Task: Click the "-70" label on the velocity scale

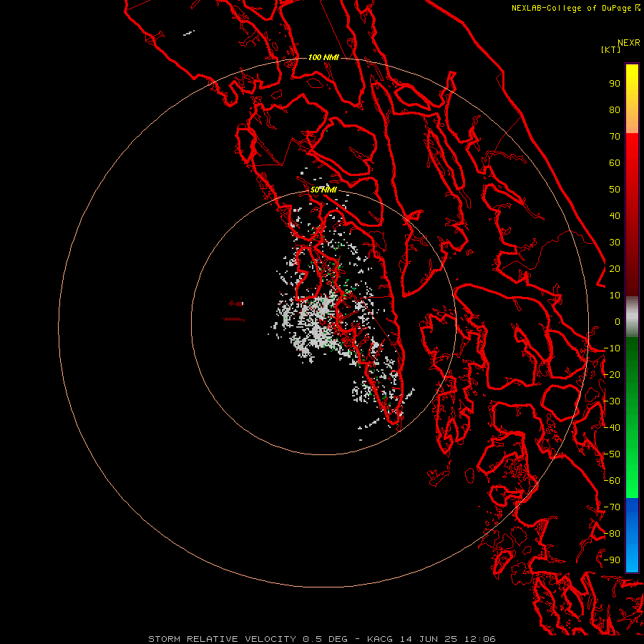Action: click(x=612, y=507)
